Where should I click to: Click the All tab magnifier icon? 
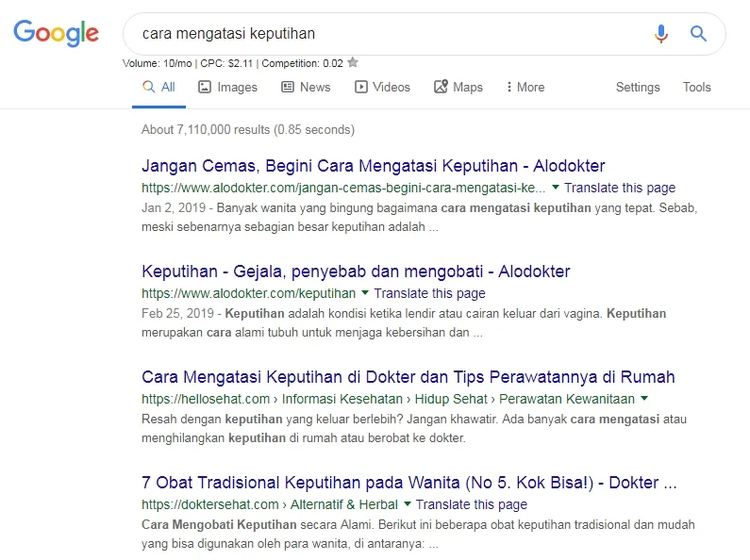pyautogui.click(x=149, y=87)
